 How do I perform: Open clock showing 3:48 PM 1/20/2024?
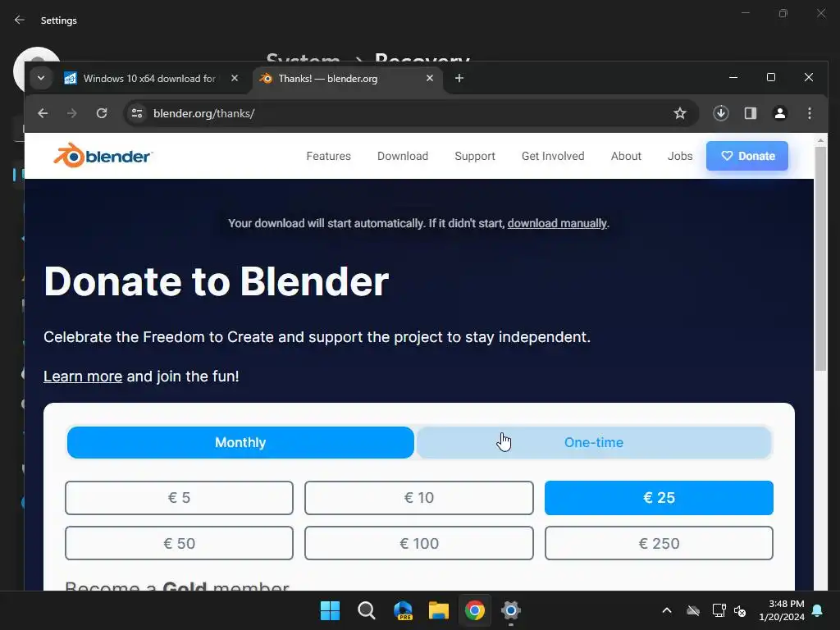coord(782,610)
